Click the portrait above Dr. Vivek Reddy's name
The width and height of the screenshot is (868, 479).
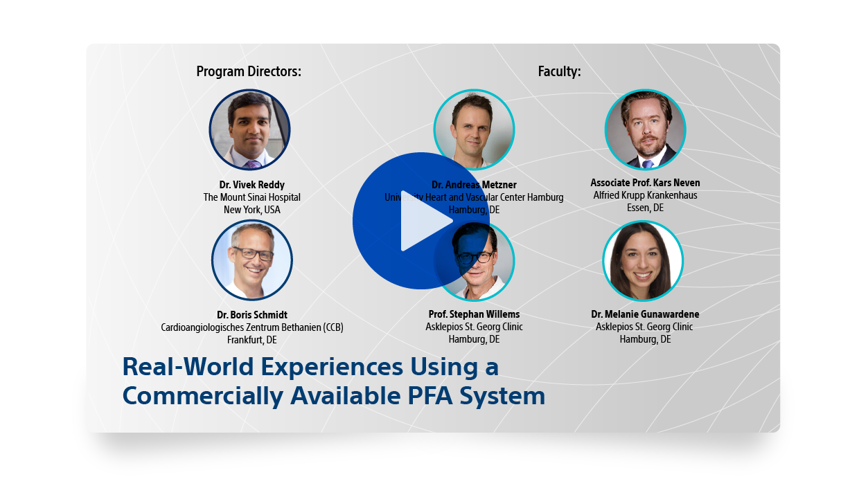point(249,129)
